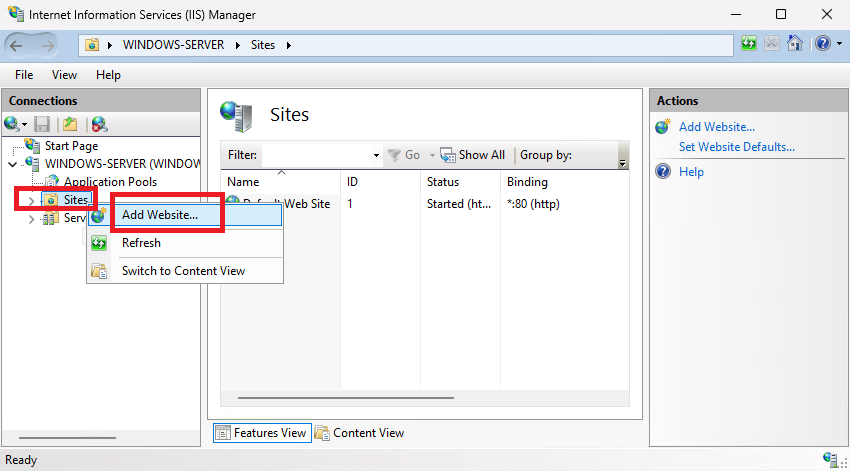Image resolution: width=850 pixels, height=471 pixels.
Task: Select the Sites node in Connections
Action: click(75, 200)
